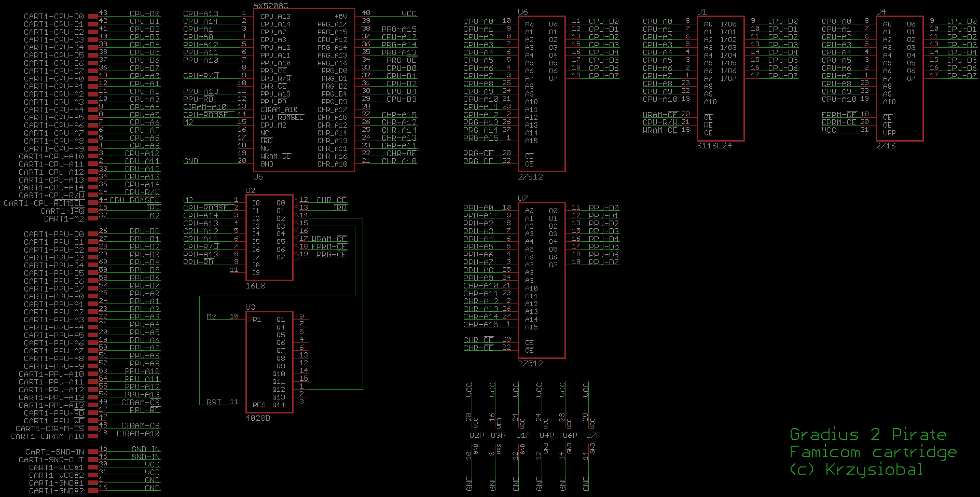Click the PRG_A17 pin label inside U5
Screen dimensions: 980x497
click(333, 24)
